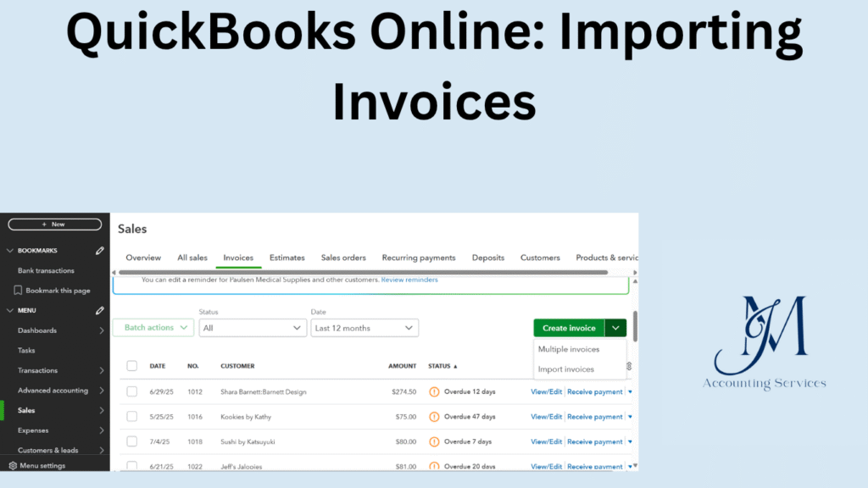Click customer name Shara Barnett:Barnett Design
The height and width of the screenshot is (488, 868).
click(x=264, y=391)
